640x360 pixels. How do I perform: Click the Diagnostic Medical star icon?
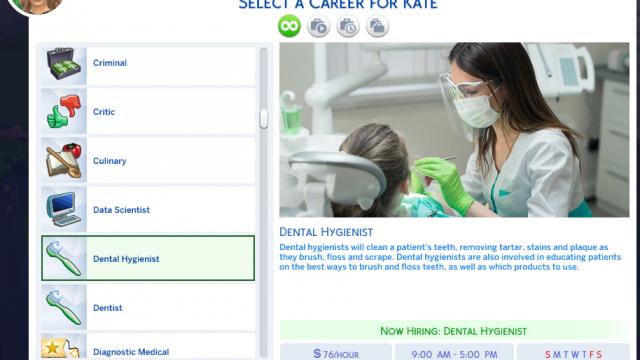pos(64,347)
